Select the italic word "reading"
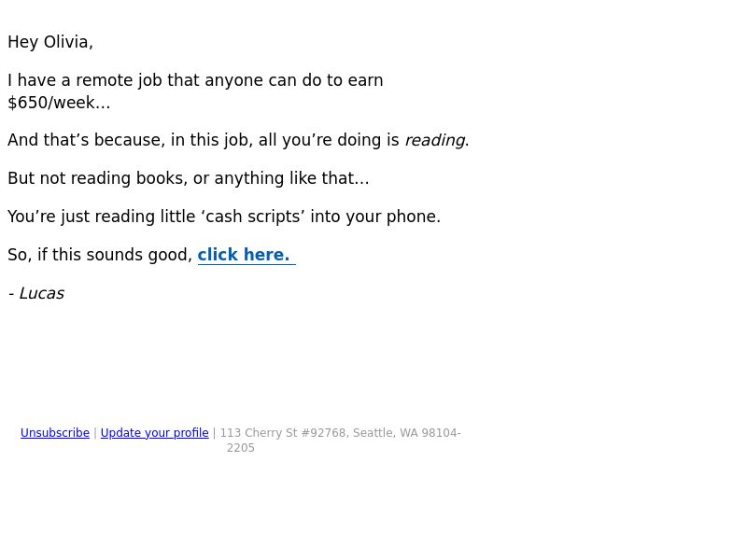The image size is (747, 560). [x=434, y=141]
